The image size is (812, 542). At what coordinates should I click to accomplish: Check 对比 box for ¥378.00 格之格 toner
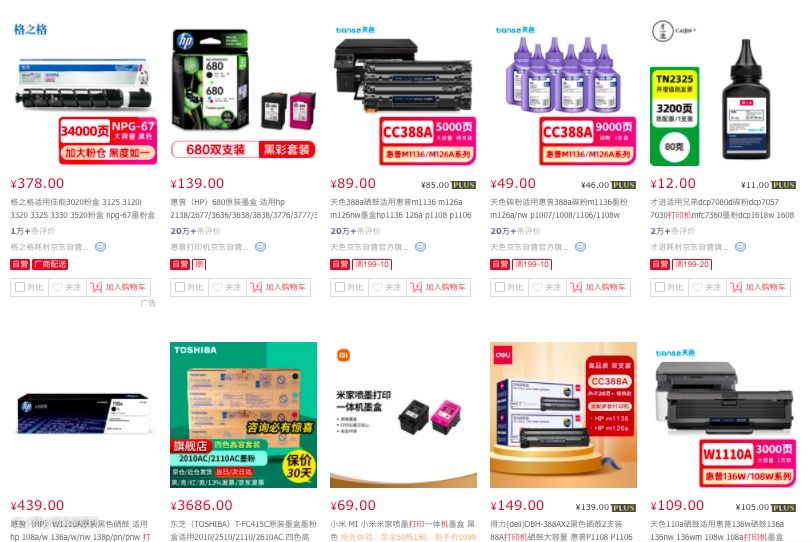point(20,287)
